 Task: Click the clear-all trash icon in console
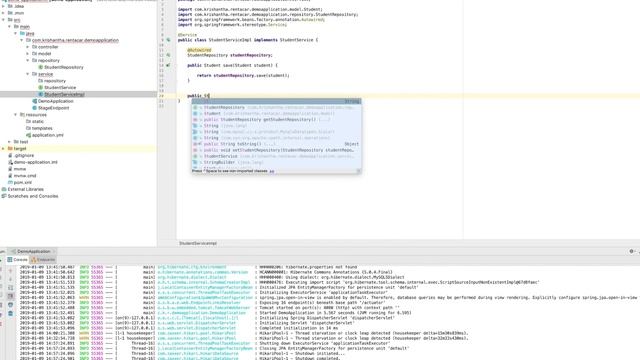coord(11,313)
